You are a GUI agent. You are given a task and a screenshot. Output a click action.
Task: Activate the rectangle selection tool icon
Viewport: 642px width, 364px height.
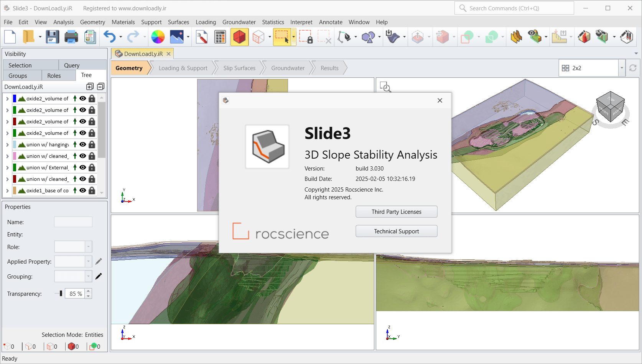(x=281, y=37)
